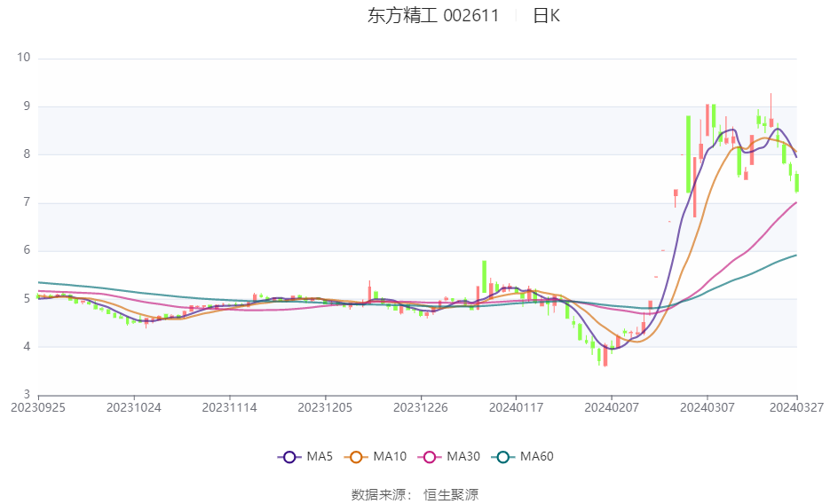Click the y-axis value 4
830x504 pixels.
[x=27, y=347]
